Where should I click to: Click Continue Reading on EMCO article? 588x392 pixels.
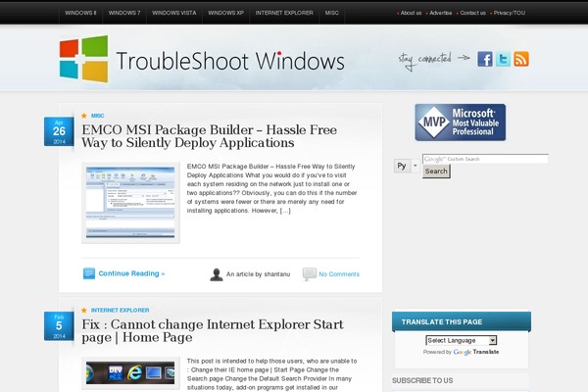[x=131, y=273]
